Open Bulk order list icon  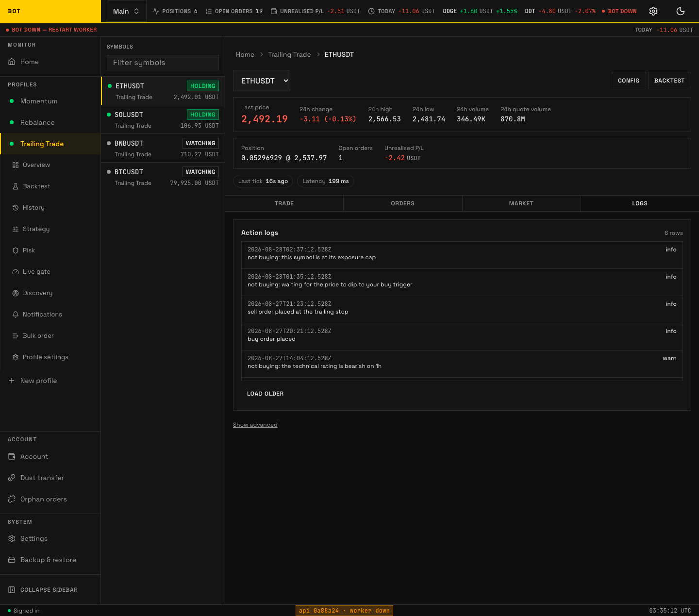[16, 336]
